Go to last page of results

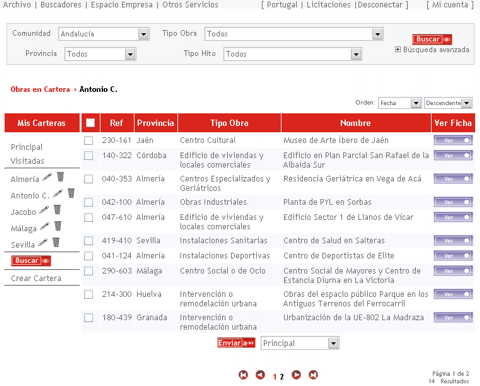(x=313, y=375)
